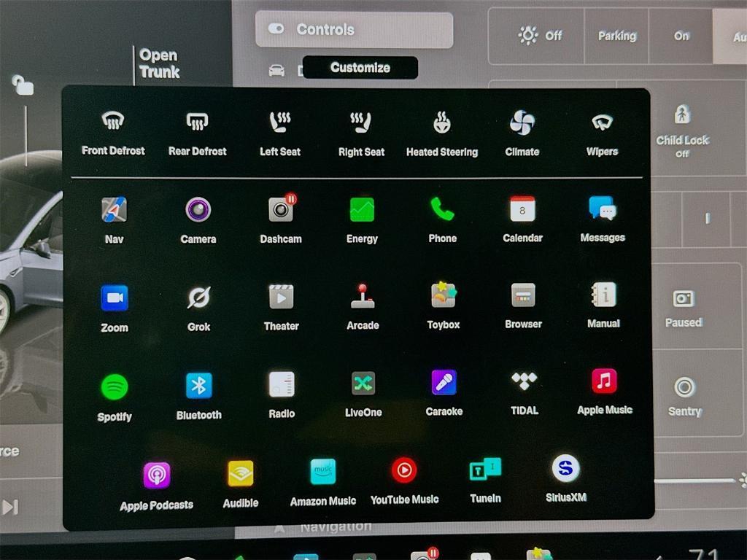Image resolution: width=747 pixels, height=560 pixels.
Task: Tap the Open Trunk button
Action: (159, 63)
